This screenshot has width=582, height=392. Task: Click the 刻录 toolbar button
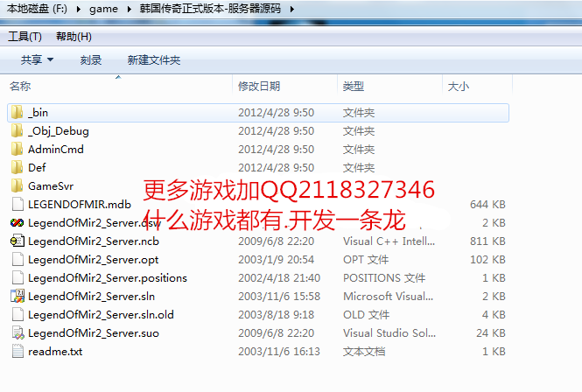point(91,59)
